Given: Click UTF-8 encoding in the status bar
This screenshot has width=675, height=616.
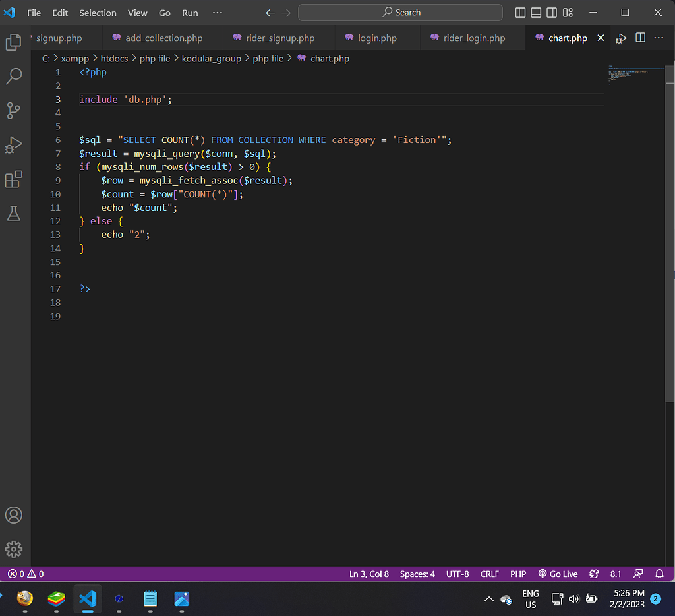Looking at the screenshot, I should pyautogui.click(x=457, y=574).
